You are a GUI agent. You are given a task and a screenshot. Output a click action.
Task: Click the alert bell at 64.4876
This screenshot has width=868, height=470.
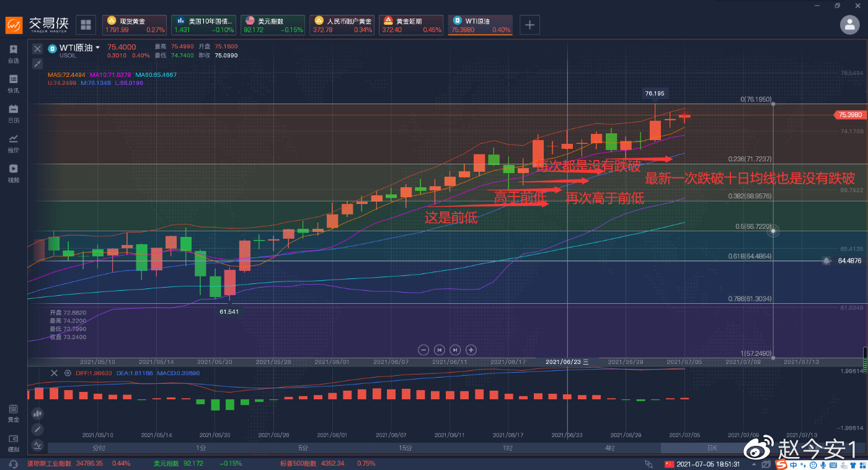(x=826, y=261)
